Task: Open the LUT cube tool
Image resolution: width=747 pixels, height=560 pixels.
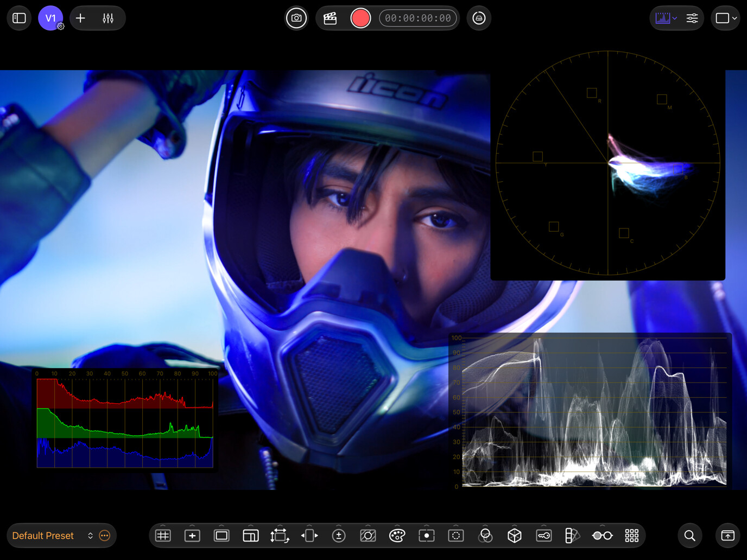Action: 515,536
